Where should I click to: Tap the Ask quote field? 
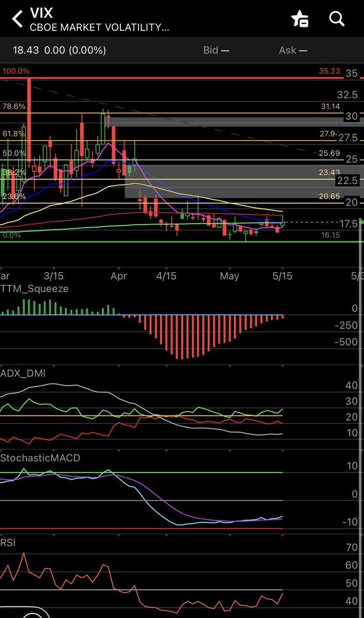pyautogui.click(x=293, y=50)
